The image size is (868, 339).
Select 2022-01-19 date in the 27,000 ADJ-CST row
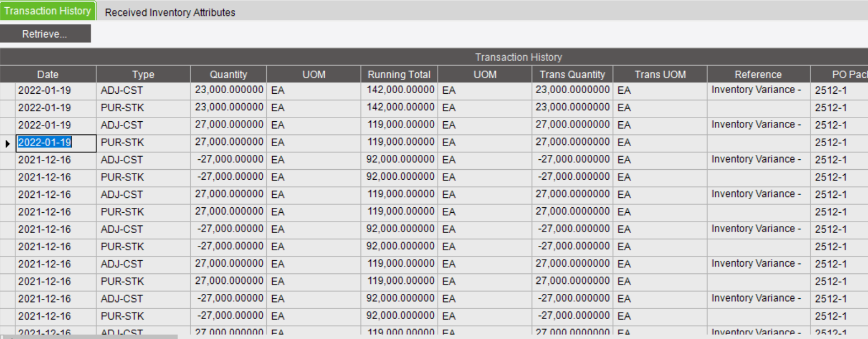click(56, 125)
